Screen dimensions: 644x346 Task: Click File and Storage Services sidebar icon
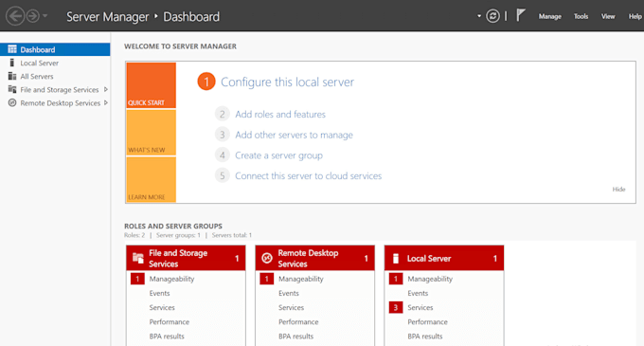tap(12, 89)
